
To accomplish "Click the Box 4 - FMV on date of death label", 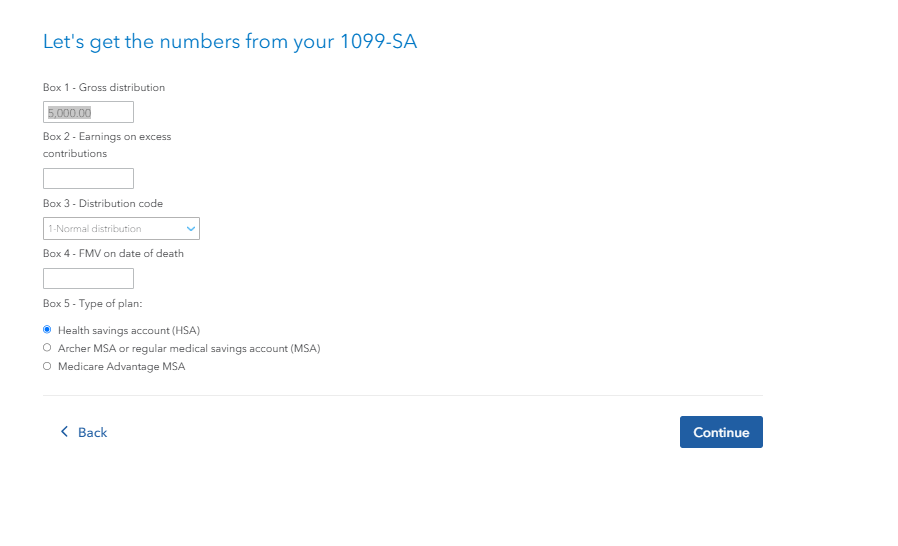I will click(113, 253).
